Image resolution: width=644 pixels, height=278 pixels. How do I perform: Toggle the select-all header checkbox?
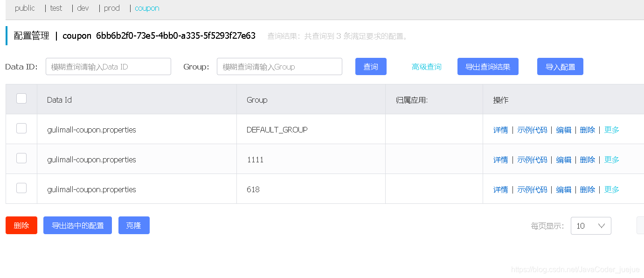pyautogui.click(x=21, y=98)
